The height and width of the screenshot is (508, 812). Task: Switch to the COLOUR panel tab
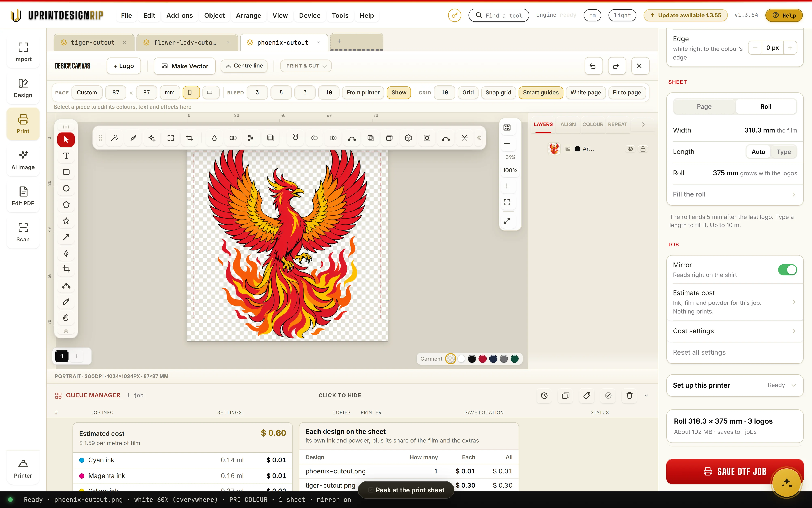coord(593,124)
